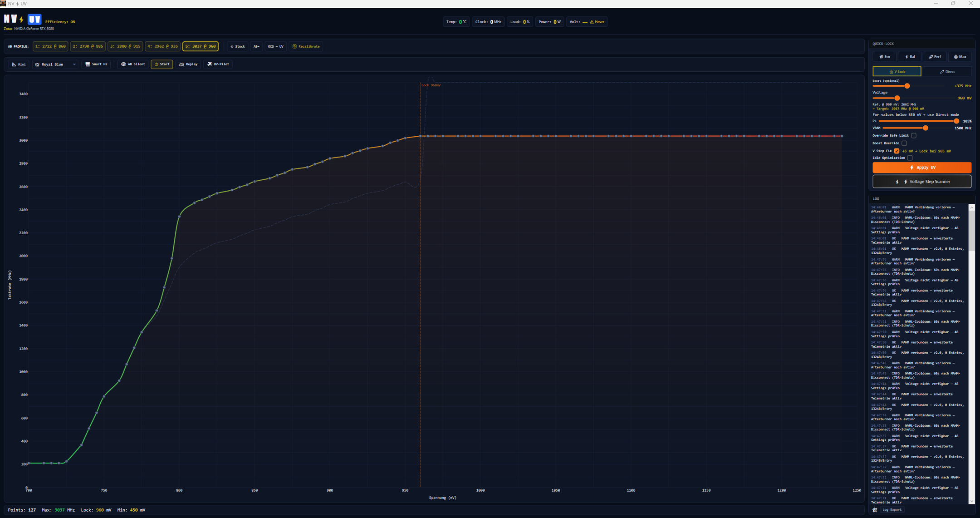Enable Idle Optimization checkbox
The width and height of the screenshot is (980, 518).
[910, 158]
